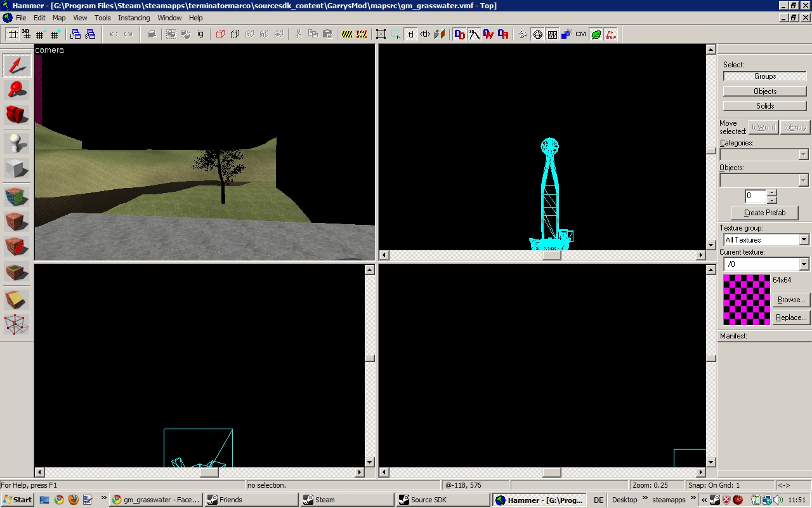The height and width of the screenshot is (508, 812).
Task: Click the Create Prefab button
Action: pos(764,213)
